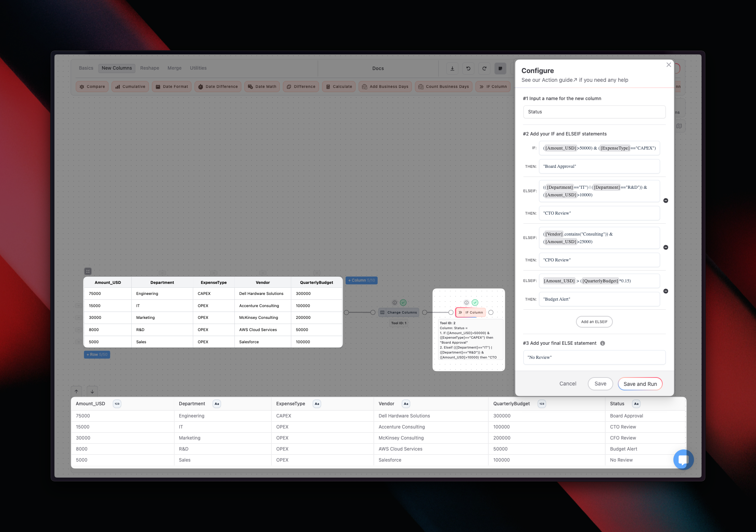Image resolution: width=756 pixels, height=532 pixels.
Task: Select the Date Math tool
Action: (x=262, y=87)
